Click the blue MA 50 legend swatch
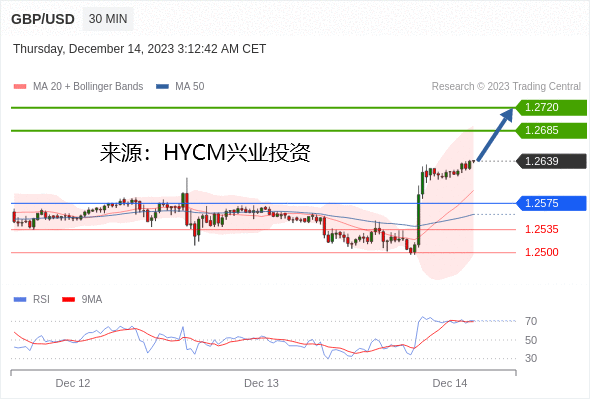 click(x=163, y=87)
